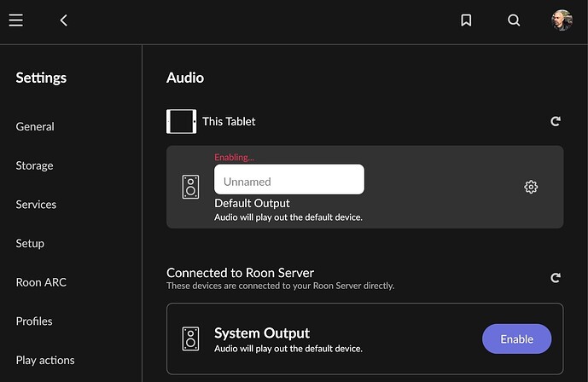Click 'These devices are connected' description

point(281,286)
